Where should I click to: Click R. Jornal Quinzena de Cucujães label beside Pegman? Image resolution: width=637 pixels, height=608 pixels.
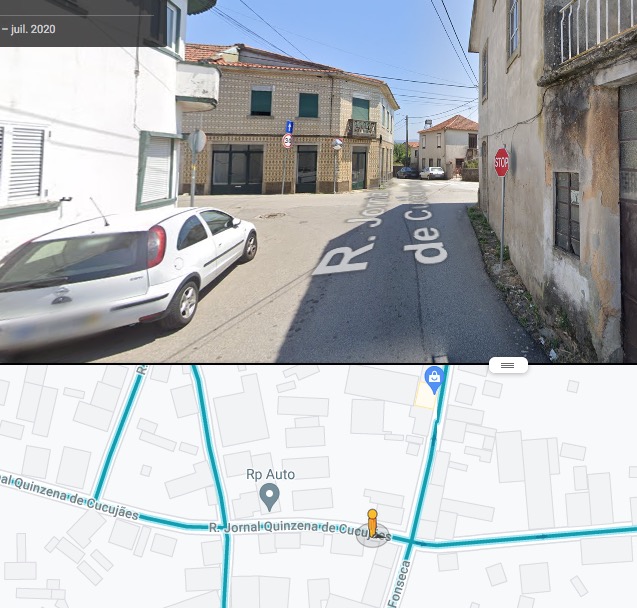pos(300,529)
